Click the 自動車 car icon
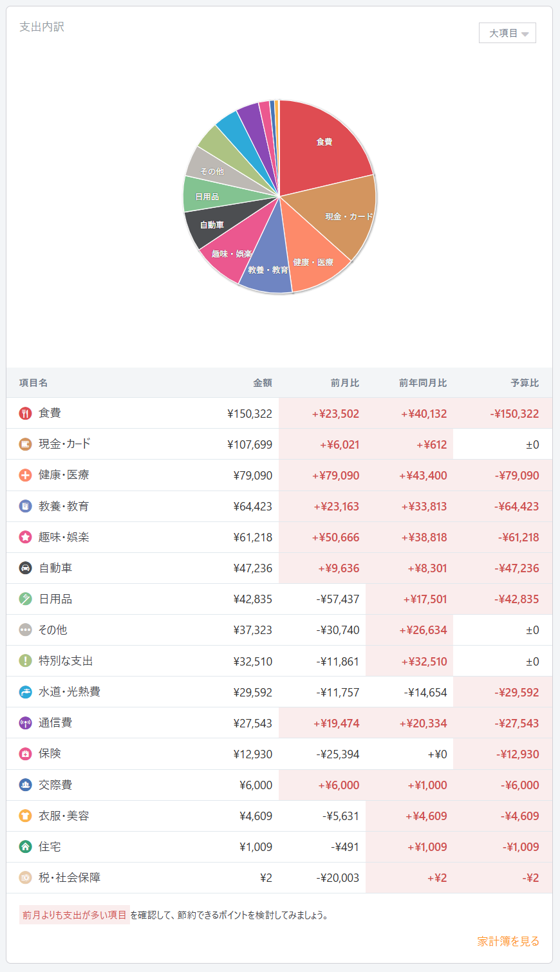This screenshot has width=560, height=972. (26, 568)
